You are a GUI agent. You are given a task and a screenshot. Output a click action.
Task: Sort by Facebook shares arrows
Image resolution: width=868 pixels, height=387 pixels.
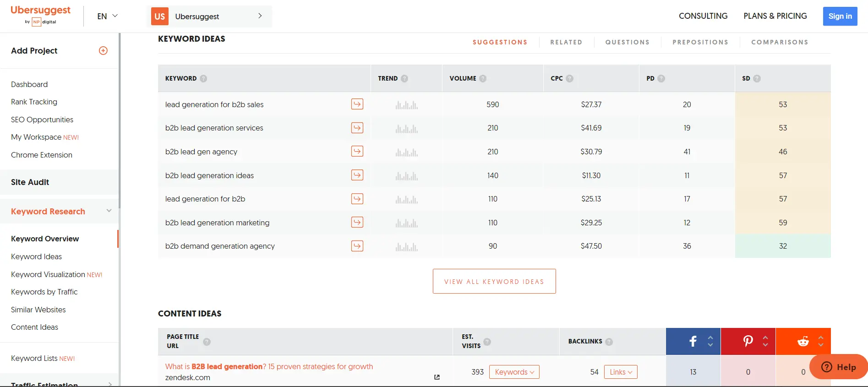[710, 341]
